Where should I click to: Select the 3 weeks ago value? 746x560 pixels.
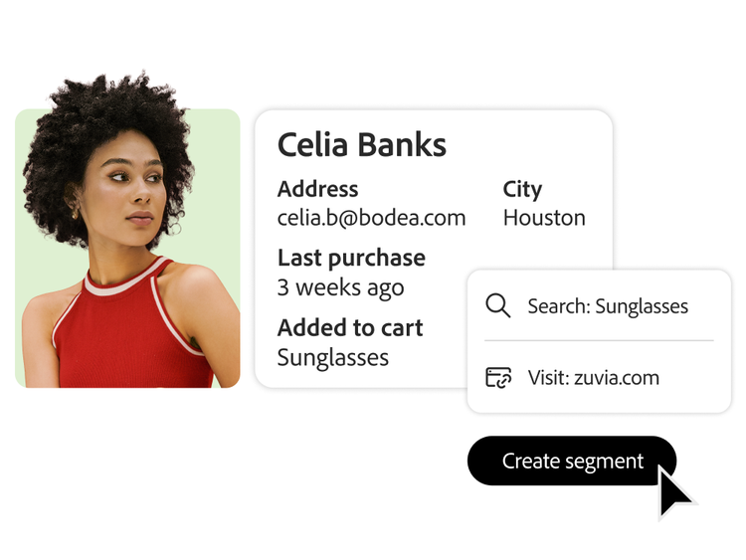coord(340,288)
